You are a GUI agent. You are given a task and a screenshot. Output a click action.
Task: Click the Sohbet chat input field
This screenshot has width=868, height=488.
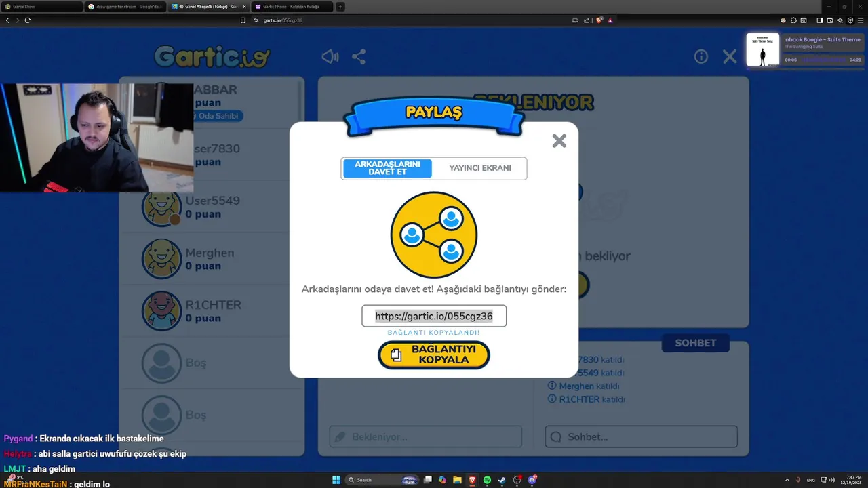click(641, 436)
